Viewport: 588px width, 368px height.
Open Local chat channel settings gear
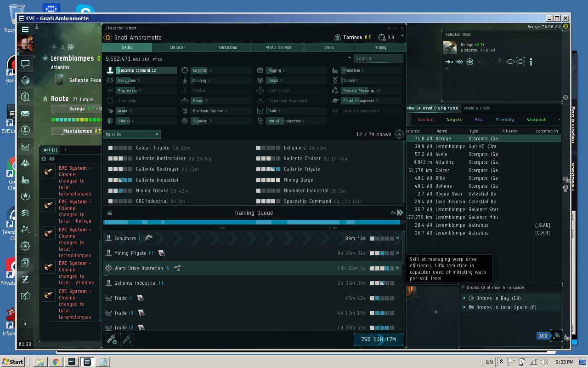(x=44, y=159)
